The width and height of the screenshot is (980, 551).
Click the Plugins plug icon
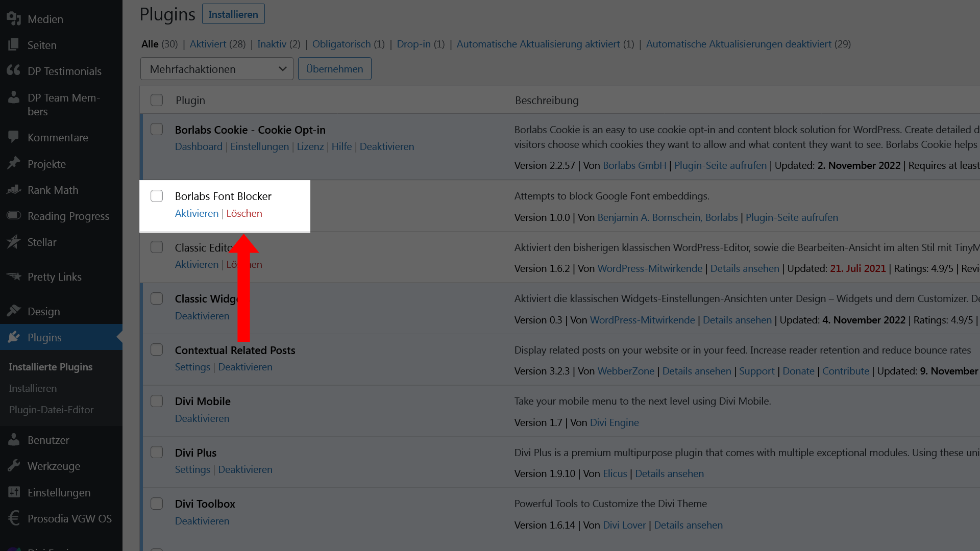point(14,337)
